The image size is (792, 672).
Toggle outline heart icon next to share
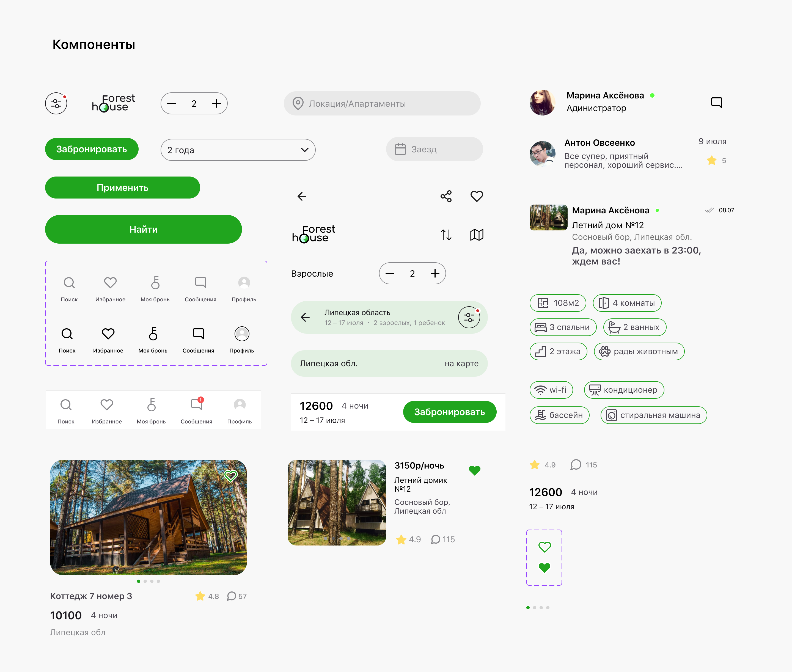coord(477,196)
